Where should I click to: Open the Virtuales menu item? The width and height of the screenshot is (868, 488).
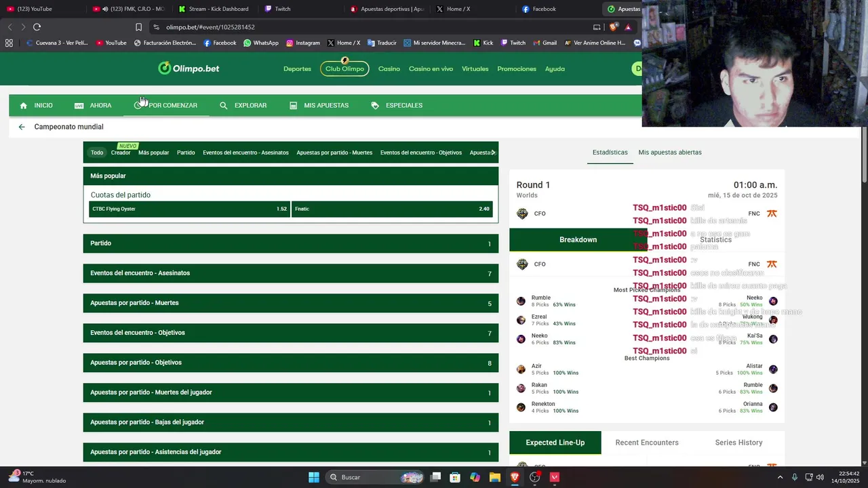(x=475, y=68)
